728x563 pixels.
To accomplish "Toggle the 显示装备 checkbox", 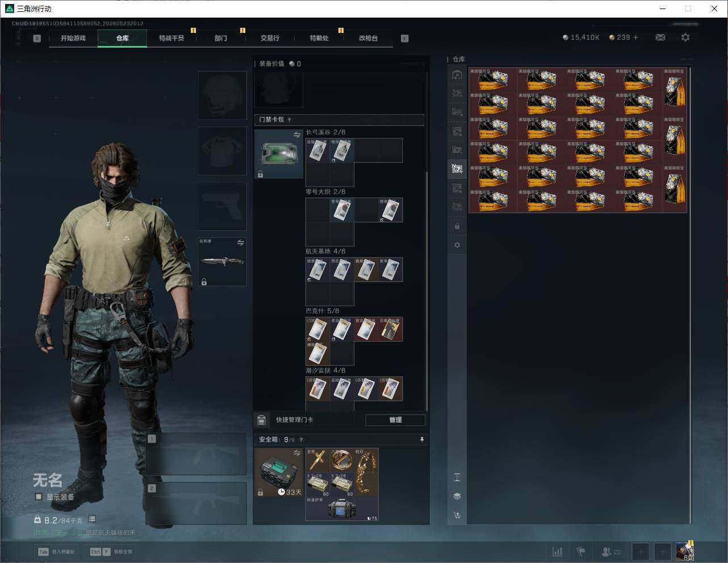I will [x=39, y=497].
